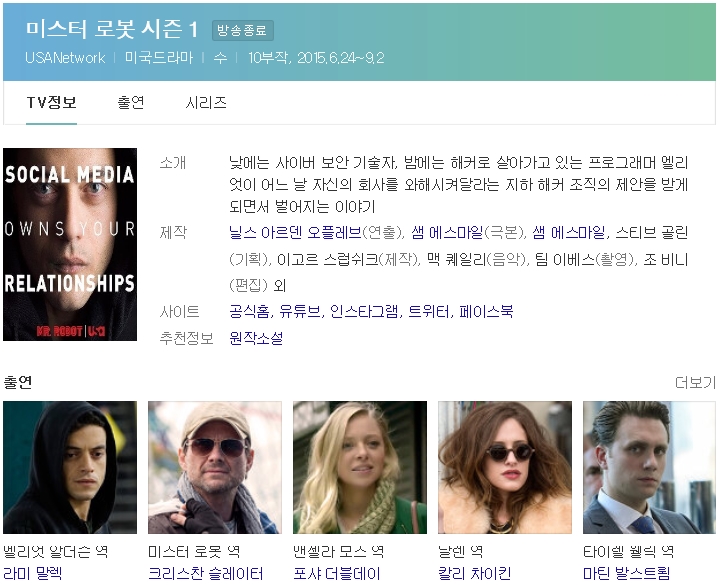
Task: Select the 시리즈 tab
Action: (206, 102)
